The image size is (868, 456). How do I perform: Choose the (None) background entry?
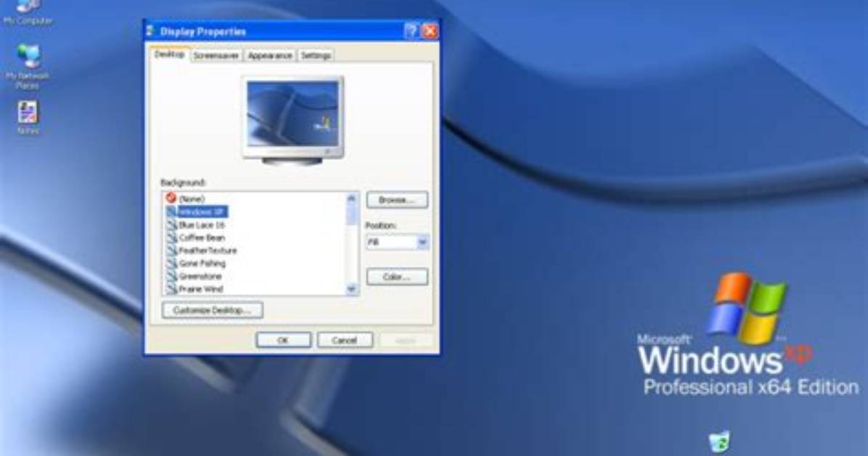pos(192,198)
